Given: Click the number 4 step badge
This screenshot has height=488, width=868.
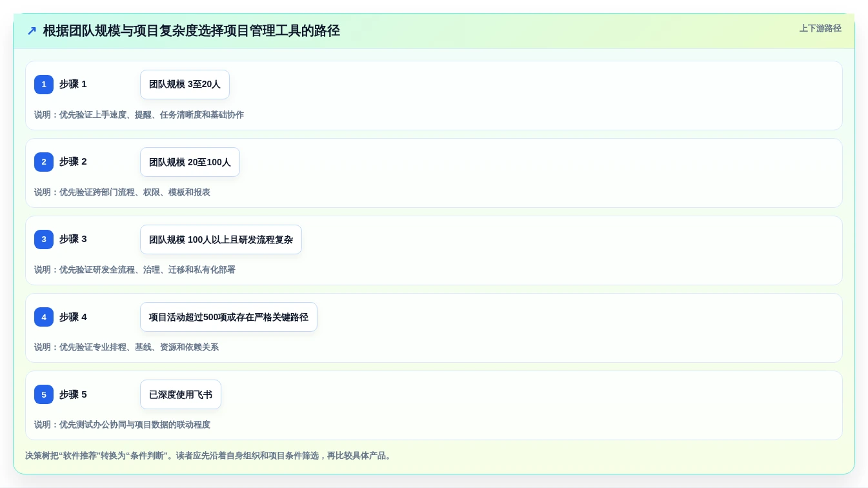Looking at the screenshot, I should coord(44,317).
